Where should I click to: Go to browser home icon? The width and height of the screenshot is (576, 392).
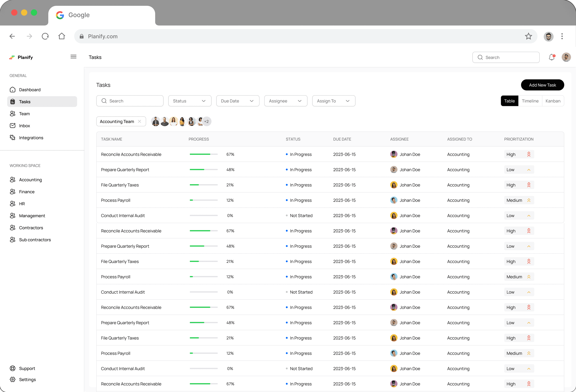click(x=62, y=36)
